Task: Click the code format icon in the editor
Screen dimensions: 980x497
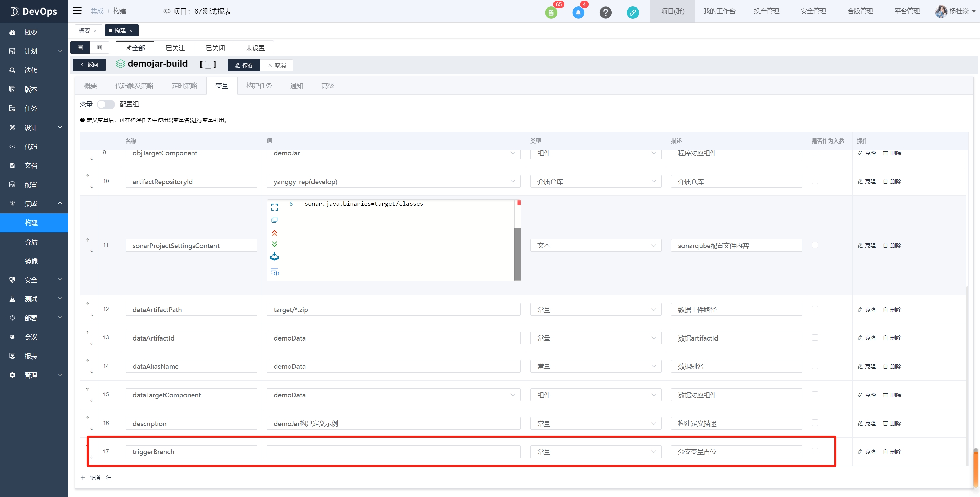Action: [x=275, y=272]
